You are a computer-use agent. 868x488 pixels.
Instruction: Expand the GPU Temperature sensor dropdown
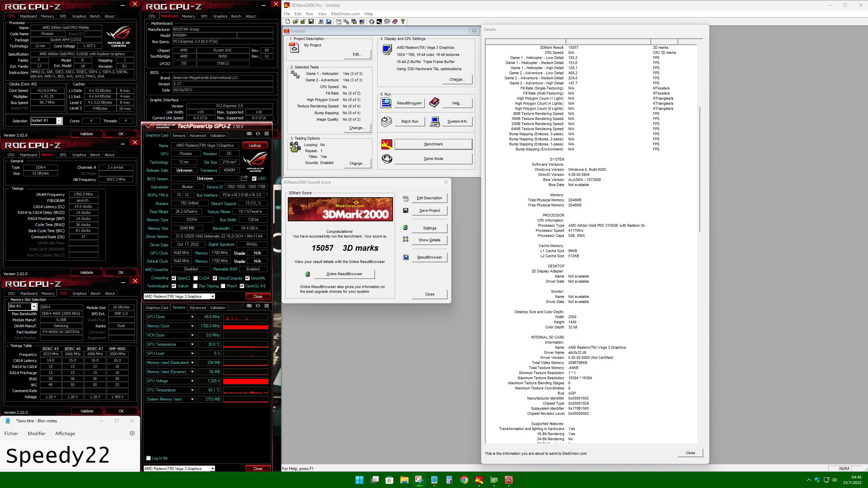coord(192,344)
